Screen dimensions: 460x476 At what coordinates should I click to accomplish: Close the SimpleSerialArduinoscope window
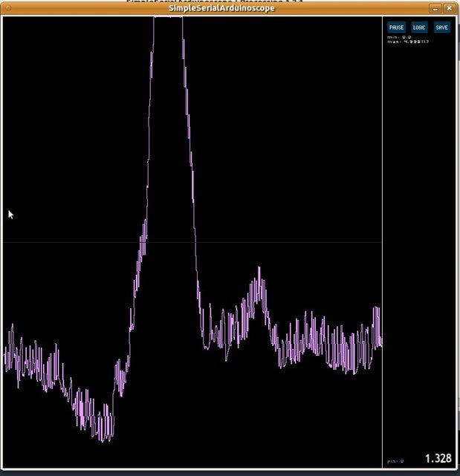pos(449,8)
